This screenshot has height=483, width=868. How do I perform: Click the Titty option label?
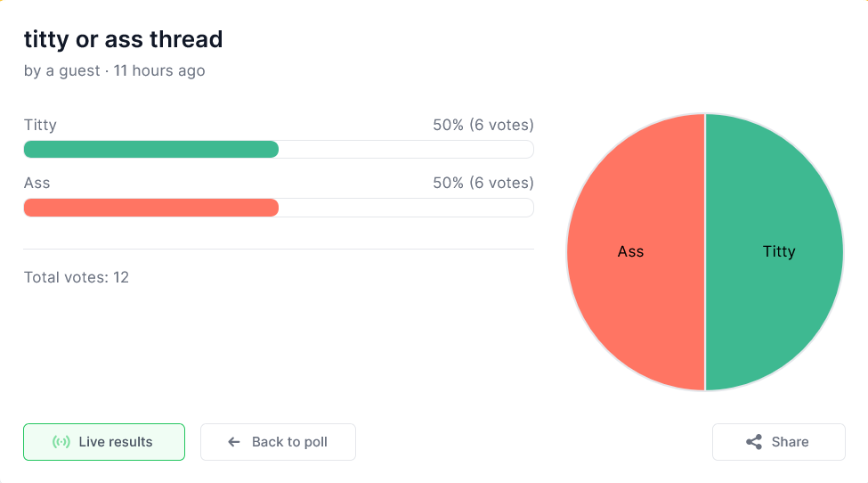click(x=40, y=125)
